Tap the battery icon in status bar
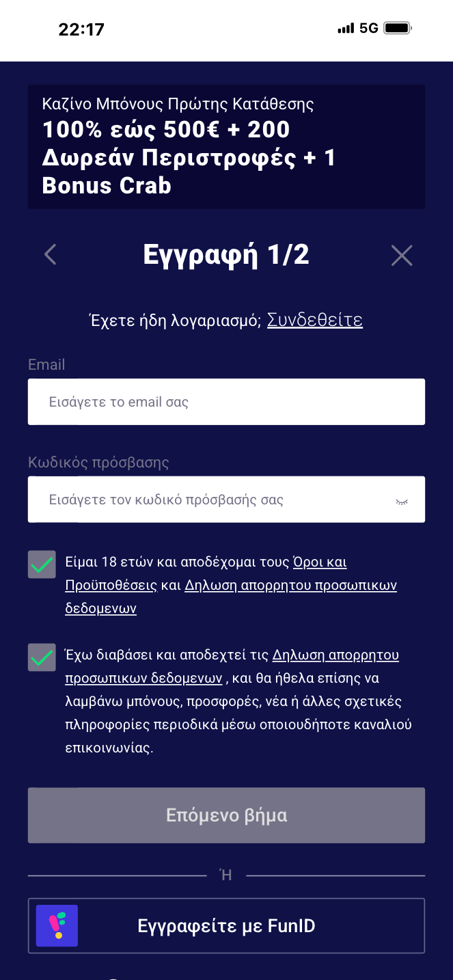This screenshot has height=980, width=453. click(x=398, y=29)
